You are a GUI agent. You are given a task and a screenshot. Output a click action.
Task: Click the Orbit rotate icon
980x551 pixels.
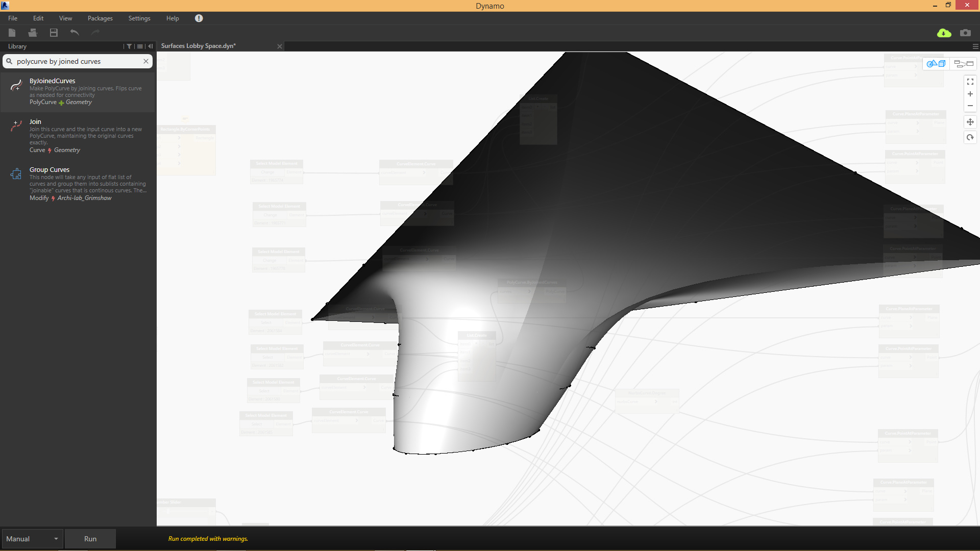970,137
